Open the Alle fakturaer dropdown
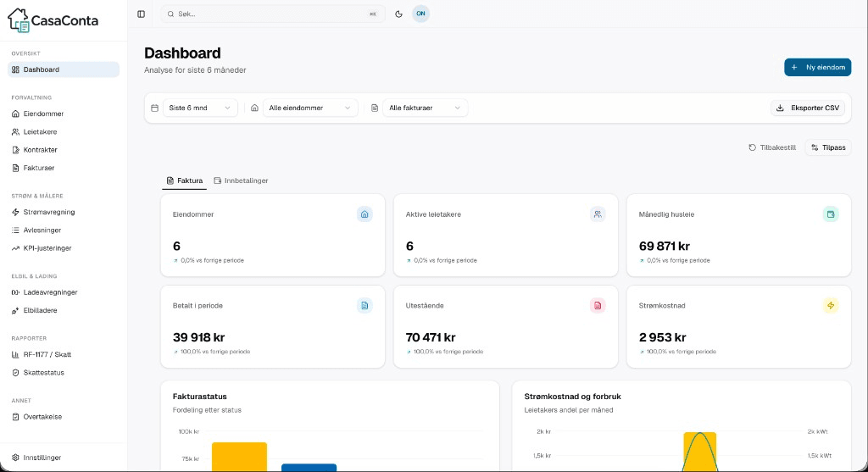868x472 pixels. [x=426, y=108]
